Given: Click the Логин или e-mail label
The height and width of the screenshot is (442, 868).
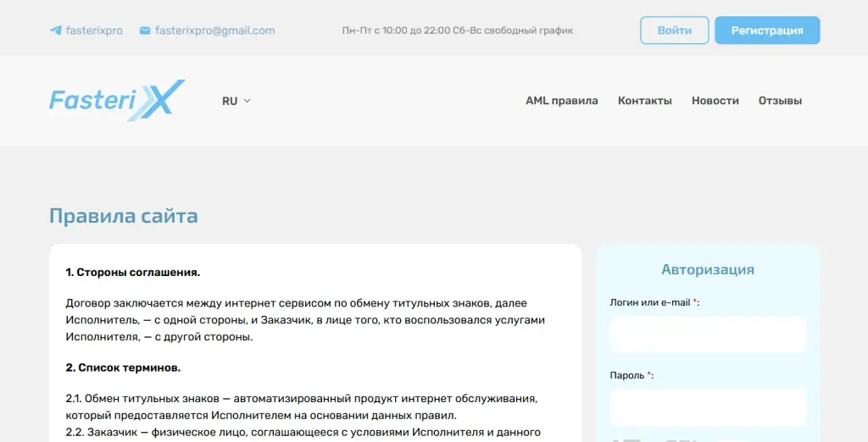Looking at the screenshot, I should click(654, 302).
